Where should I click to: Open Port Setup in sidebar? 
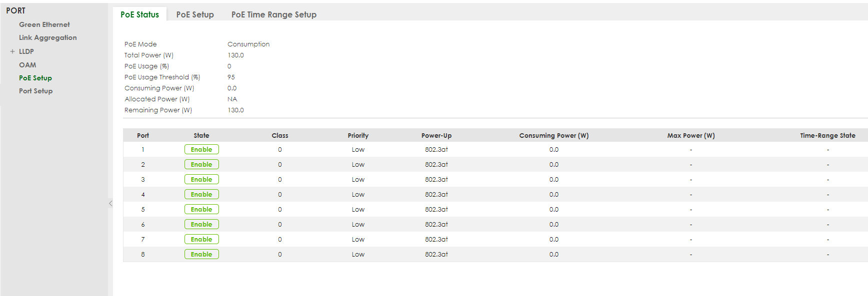(x=35, y=91)
